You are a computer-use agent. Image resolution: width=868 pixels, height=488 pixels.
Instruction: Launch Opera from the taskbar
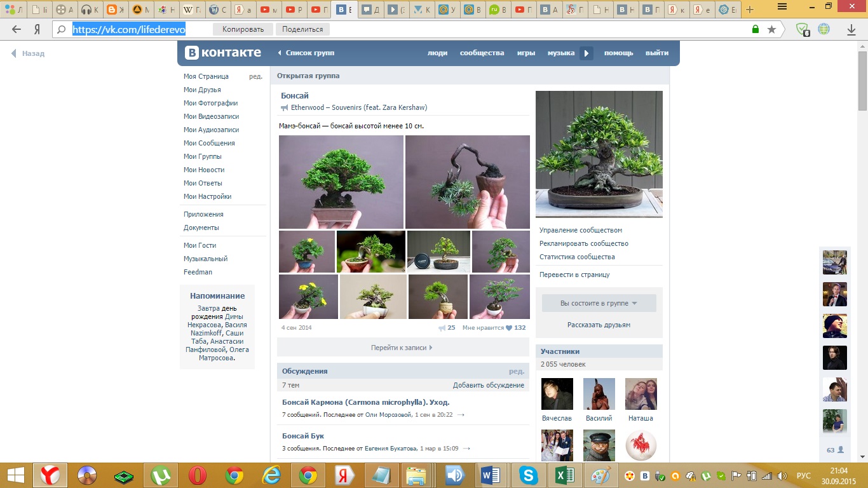[x=198, y=475]
